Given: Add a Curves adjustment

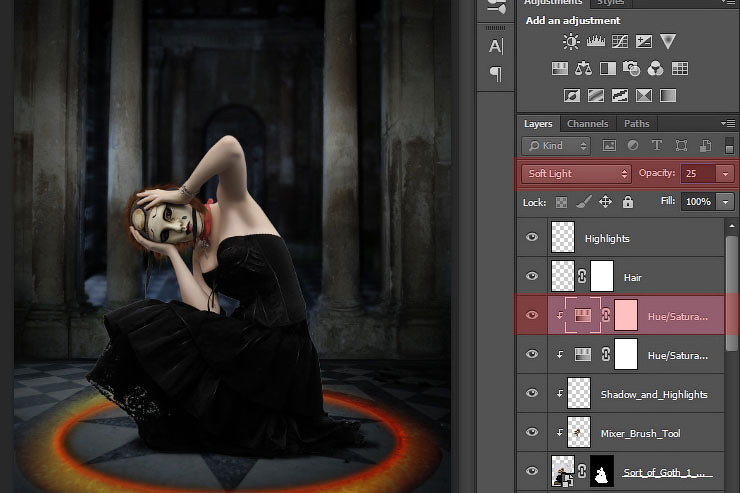Looking at the screenshot, I should tap(620, 42).
